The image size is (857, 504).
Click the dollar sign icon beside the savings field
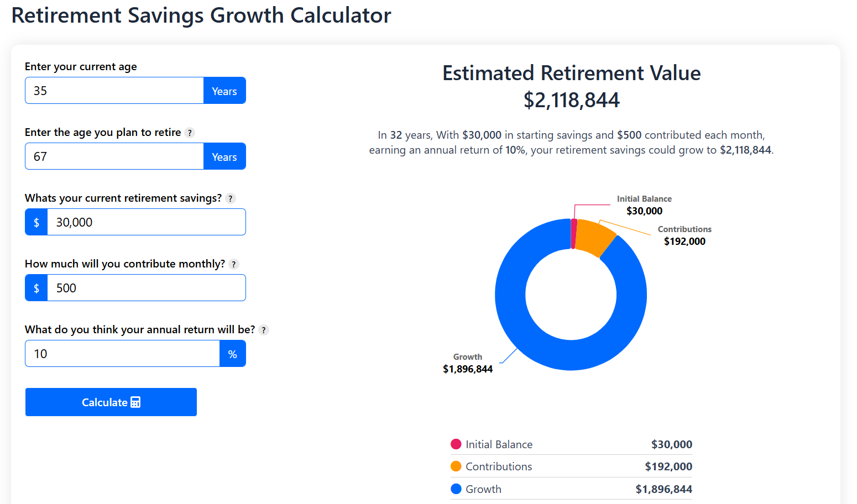tap(36, 222)
